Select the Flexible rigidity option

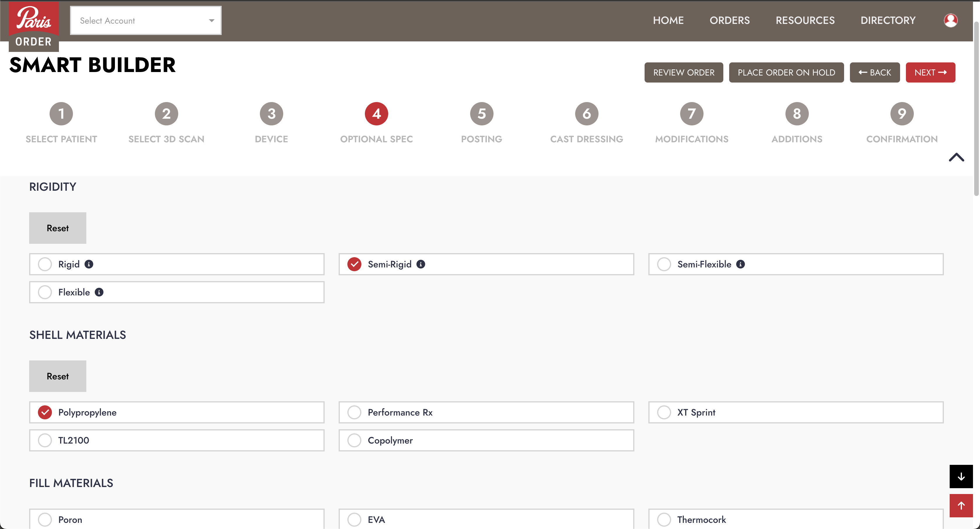click(177, 292)
